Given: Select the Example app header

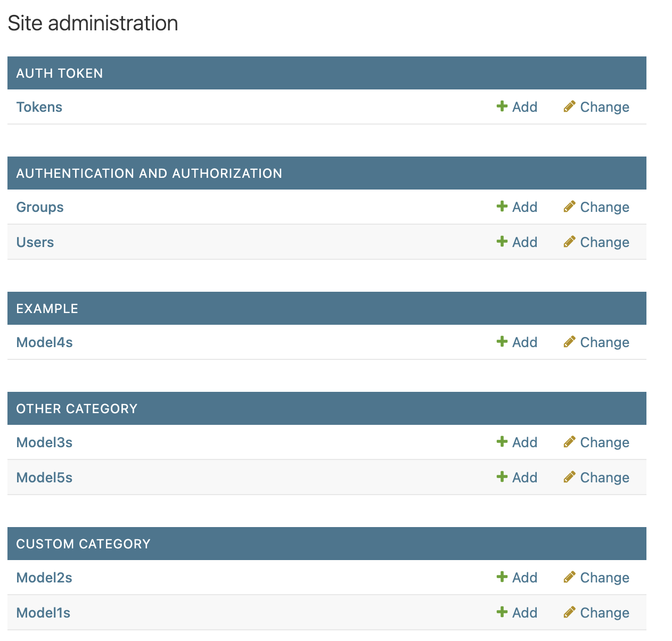Looking at the screenshot, I should [x=47, y=309].
